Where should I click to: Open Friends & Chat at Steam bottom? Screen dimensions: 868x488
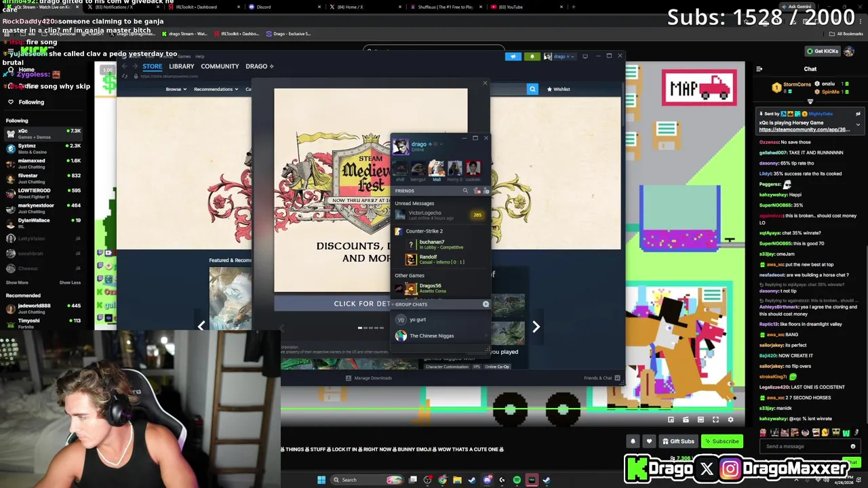pos(602,378)
